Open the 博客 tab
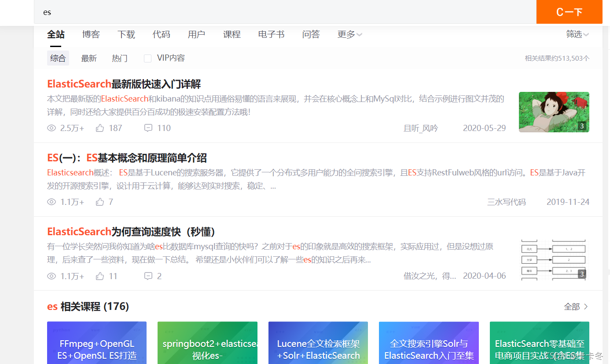 pyautogui.click(x=91, y=34)
